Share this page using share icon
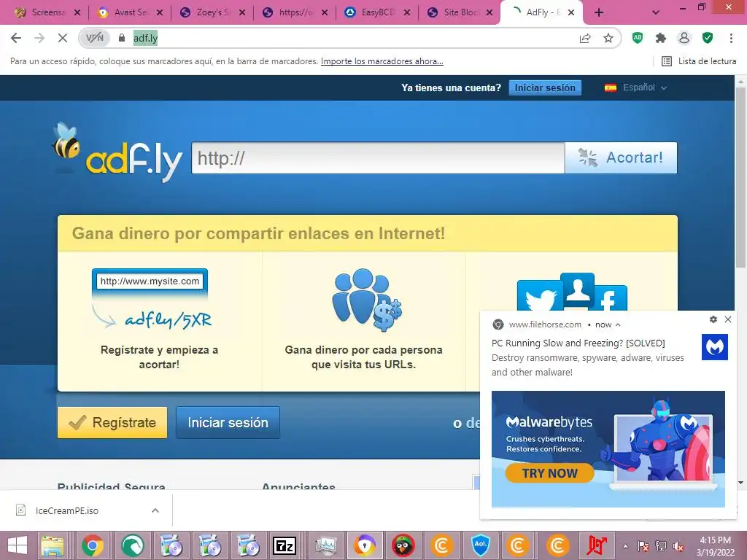Image resolution: width=747 pixels, height=560 pixels. tap(585, 38)
